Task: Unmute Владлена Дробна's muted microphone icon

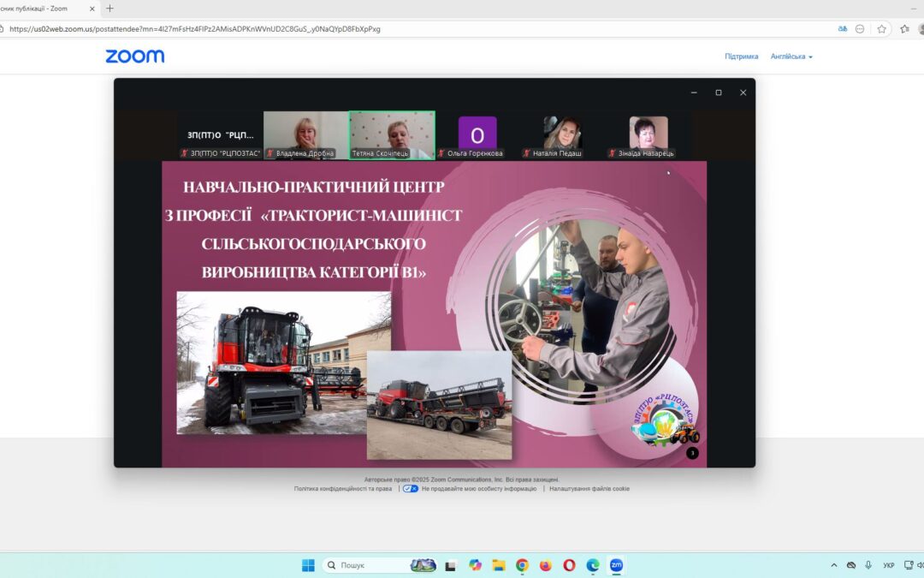Action: (269, 153)
